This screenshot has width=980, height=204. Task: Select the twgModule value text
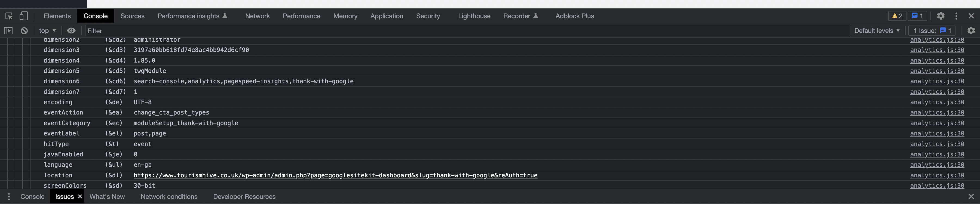[149, 71]
